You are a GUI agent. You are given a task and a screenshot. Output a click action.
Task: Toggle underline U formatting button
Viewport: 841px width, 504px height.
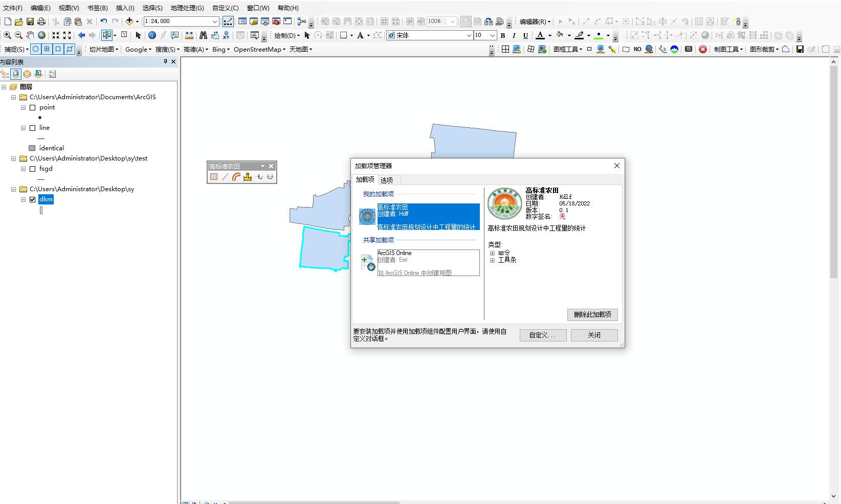525,35
